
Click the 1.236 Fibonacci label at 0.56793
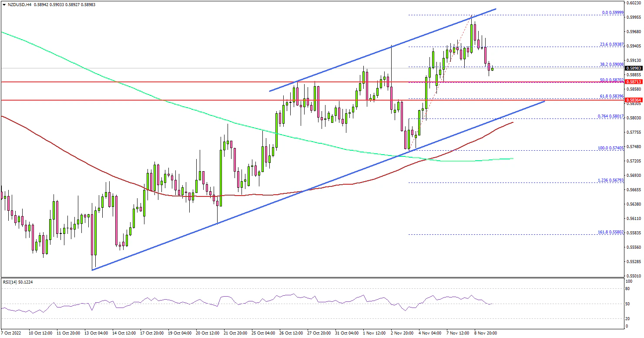(610, 180)
